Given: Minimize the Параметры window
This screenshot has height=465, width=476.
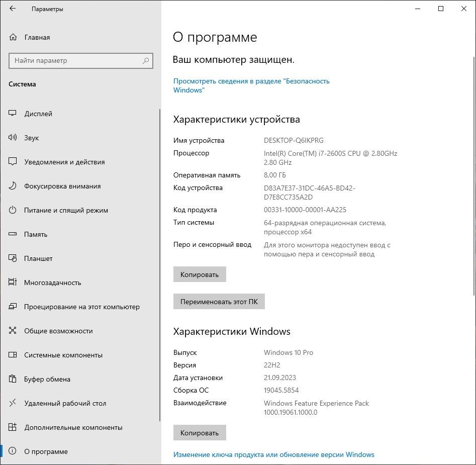Looking at the screenshot, I should click(418, 9).
